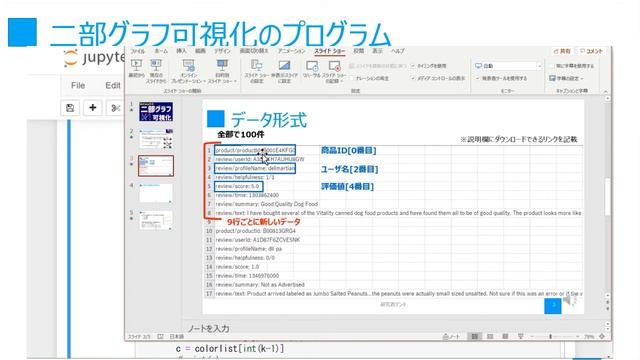
Task: Switch to Normal view in status bar
Action: point(474,336)
